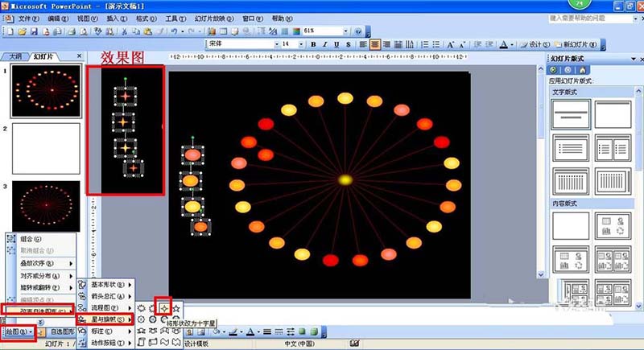Apply 3-D style from drawing toolbar
Viewport: 644px width, 350px height.
coord(314,331)
